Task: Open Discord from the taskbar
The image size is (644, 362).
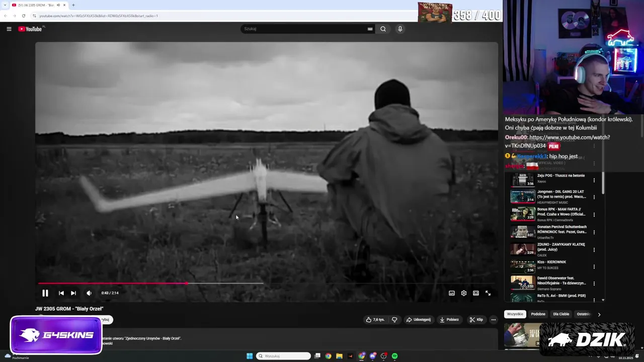Action: click(x=373, y=356)
